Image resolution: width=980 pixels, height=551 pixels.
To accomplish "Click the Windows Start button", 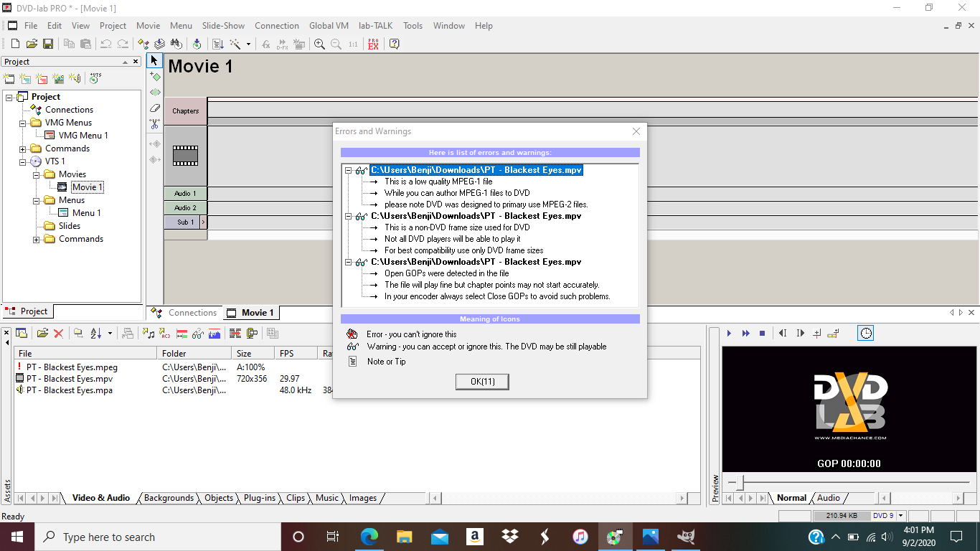I will point(16,537).
